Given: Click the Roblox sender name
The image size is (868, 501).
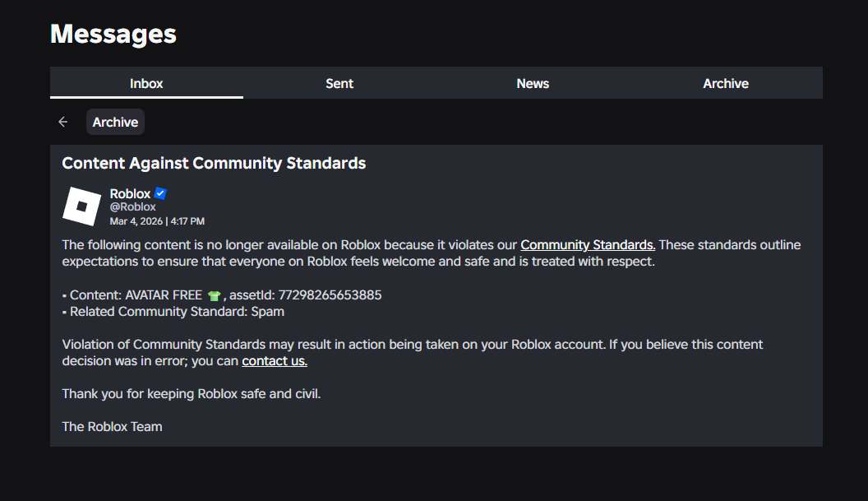Looking at the screenshot, I should [130, 193].
